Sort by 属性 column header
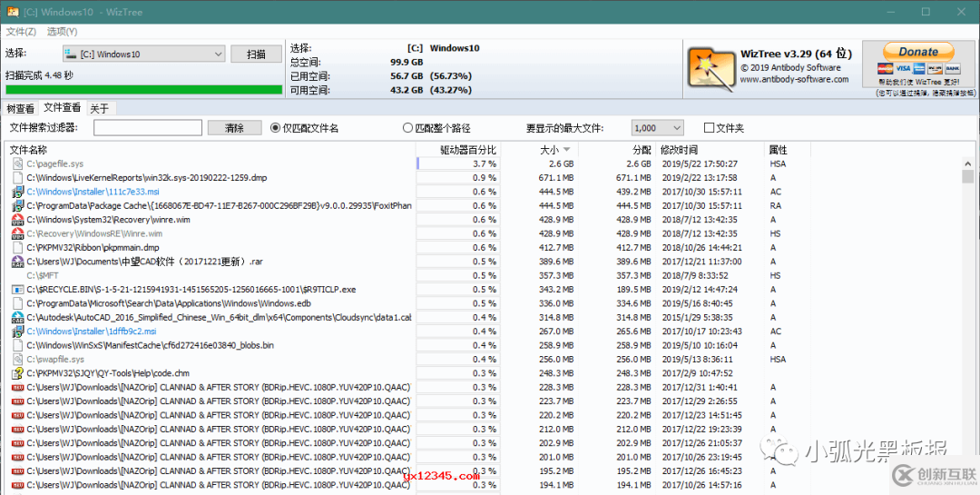The image size is (980, 495). point(788,150)
